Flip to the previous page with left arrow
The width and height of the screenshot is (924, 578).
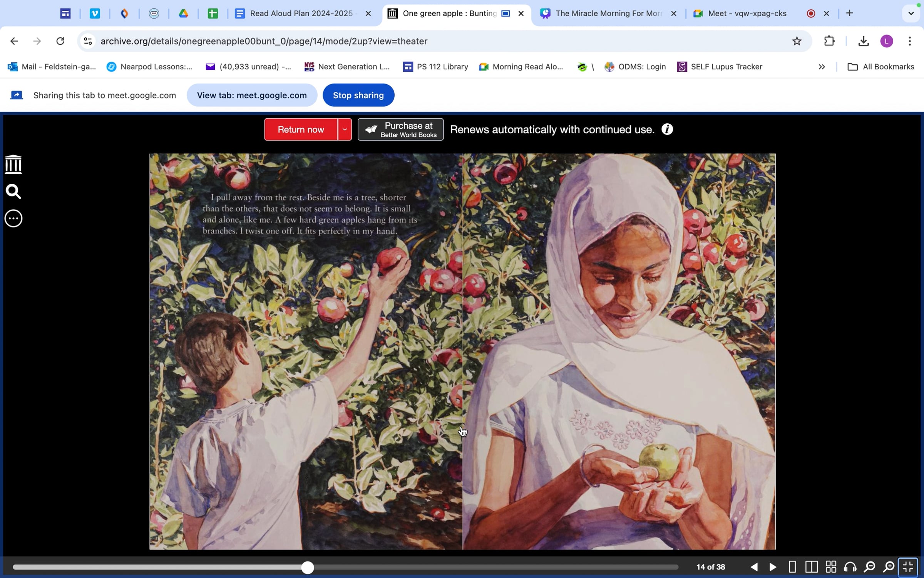(754, 567)
